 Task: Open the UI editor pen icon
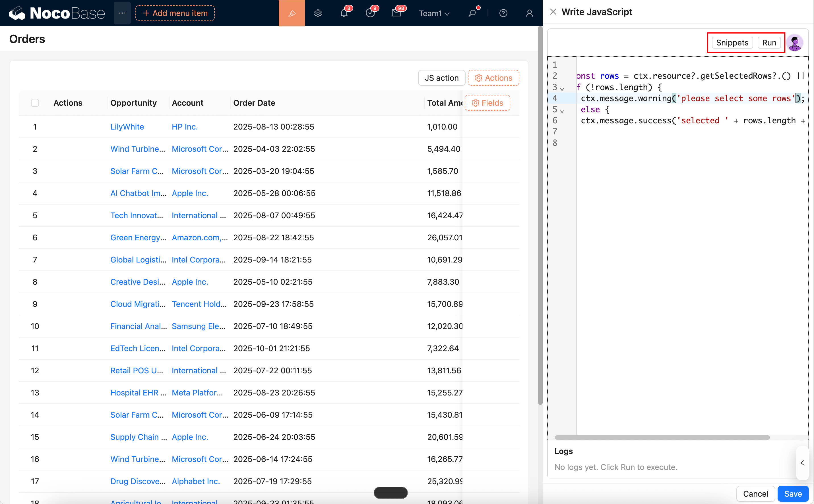(x=291, y=13)
